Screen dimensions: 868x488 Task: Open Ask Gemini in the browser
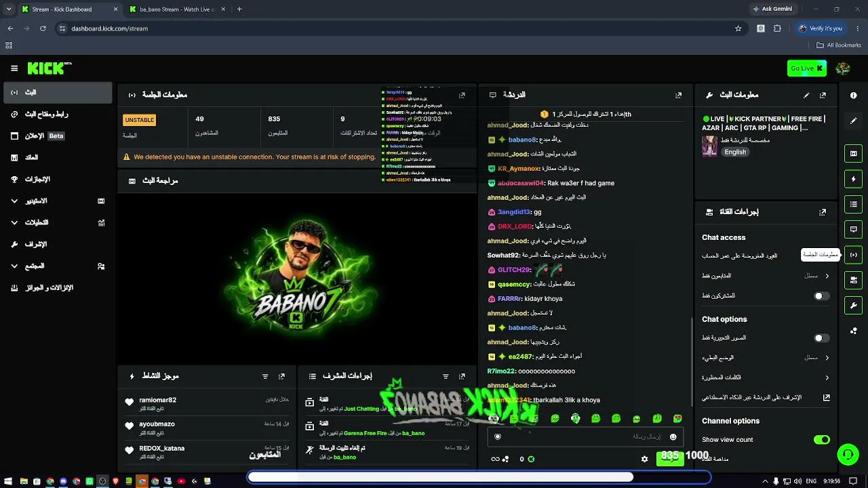[772, 9]
